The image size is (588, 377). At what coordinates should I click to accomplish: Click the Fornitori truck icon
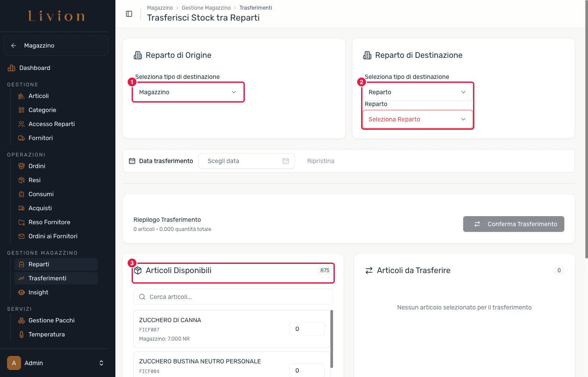point(21,138)
